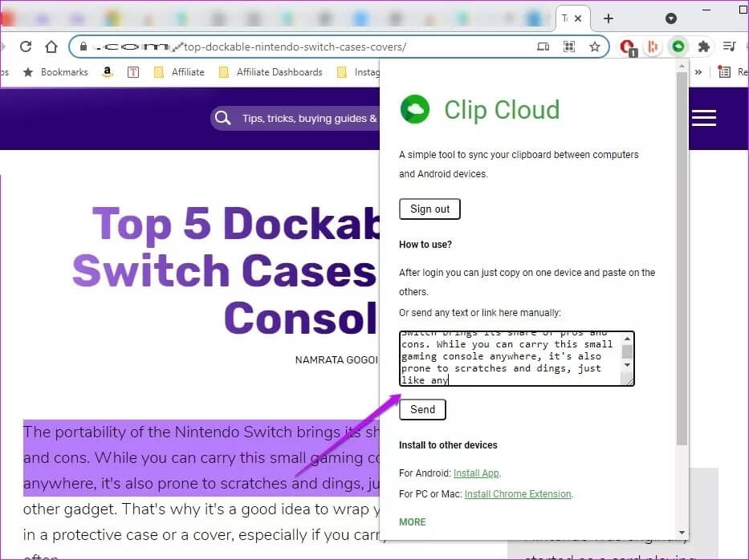Image resolution: width=749 pixels, height=560 pixels.
Task: Open the Reading list icon
Action: click(x=725, y=72)
